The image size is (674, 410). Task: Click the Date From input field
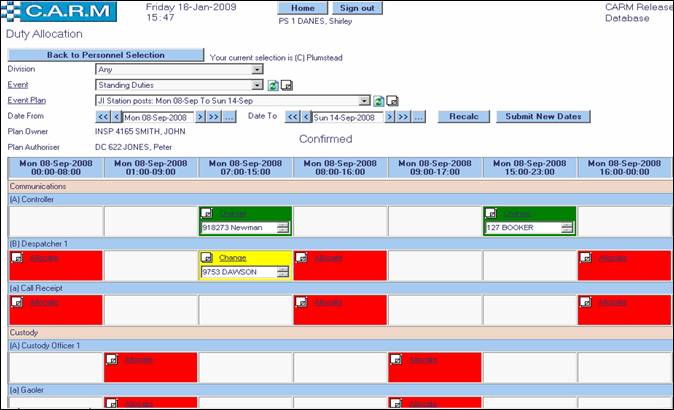click(x=158, y=117)
